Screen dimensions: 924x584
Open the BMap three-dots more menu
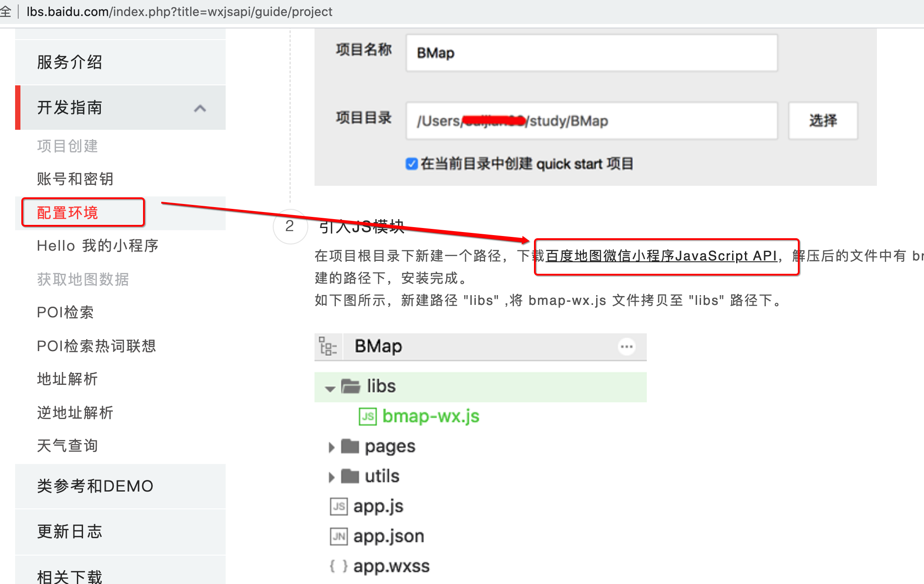click(x=626, y=346)
